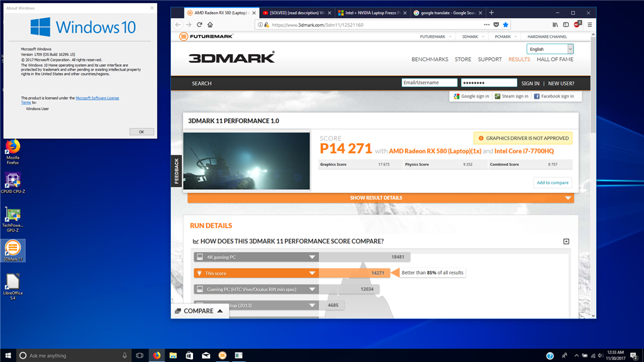Open the Firefox library icon
Image resolution: width=644 pixels, height=362 pixels.
pyautogui.click(x=555, y=25)
